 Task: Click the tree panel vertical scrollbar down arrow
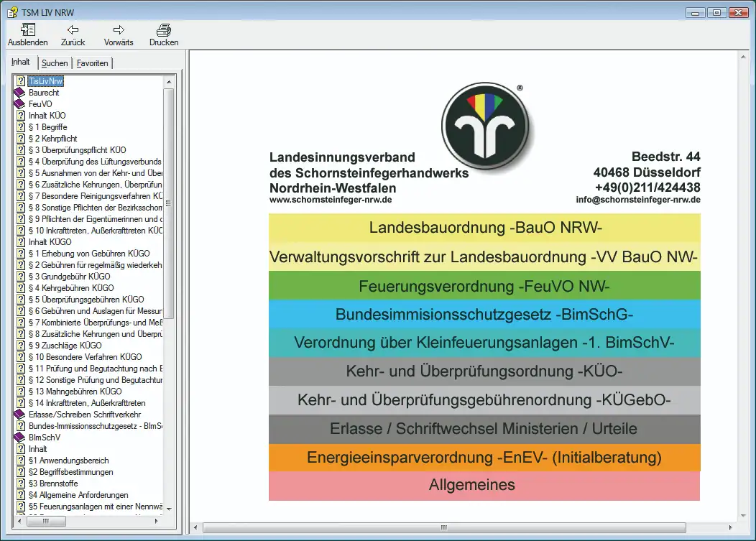click(170, 509)
